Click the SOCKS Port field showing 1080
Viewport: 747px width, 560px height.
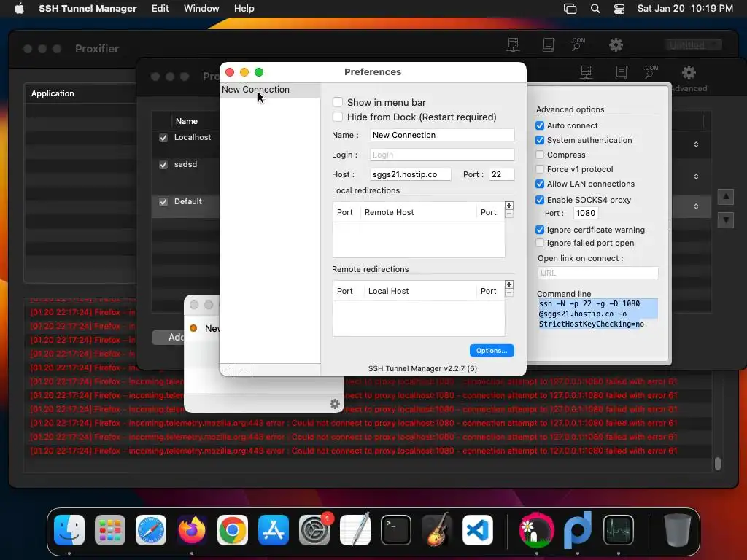(x=586, y=213)
